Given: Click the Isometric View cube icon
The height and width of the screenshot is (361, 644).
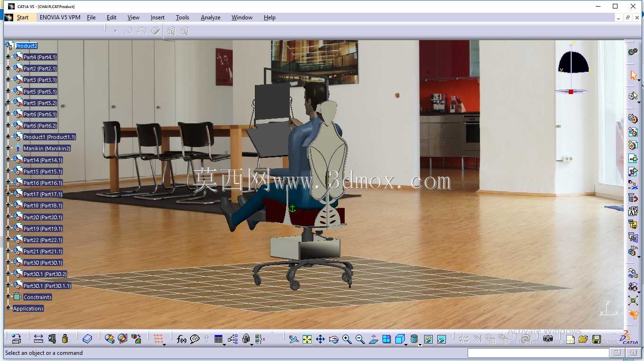Looking at the screenshot, I should pyautogui.click(x=400, y=339).
